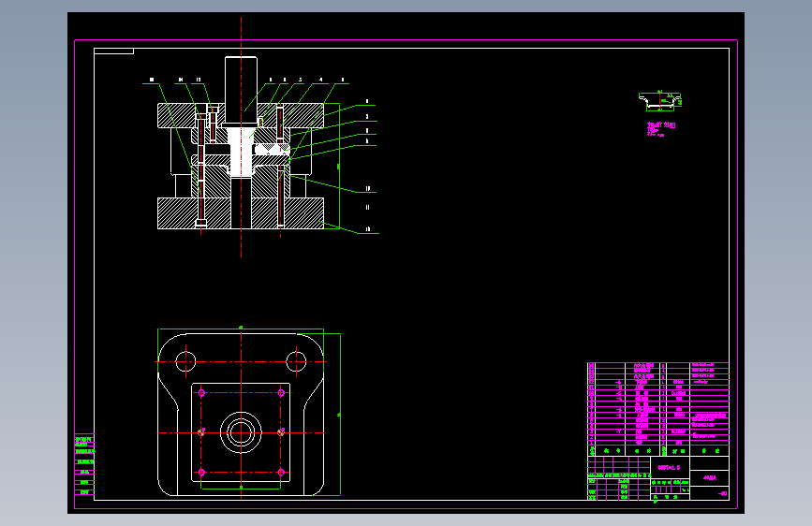Select bottom-right screw hole of the inner square plate
The width and height of the screenshot is (812, 526).
click(x=281, y=472)
